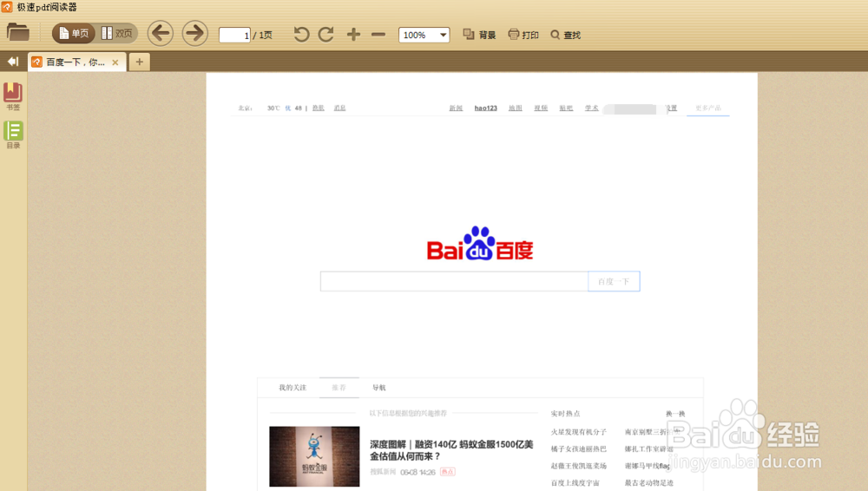Viewport: 868px width, 491px height.
Task: Open the find (查找) tool
Action: pyautogui.click(x=565, y=35)
